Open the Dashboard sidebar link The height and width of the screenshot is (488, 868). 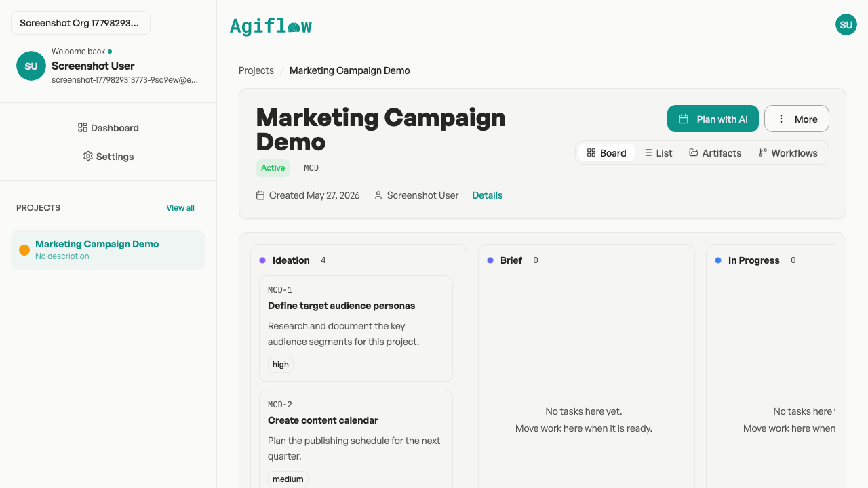(x=108, y=128)
